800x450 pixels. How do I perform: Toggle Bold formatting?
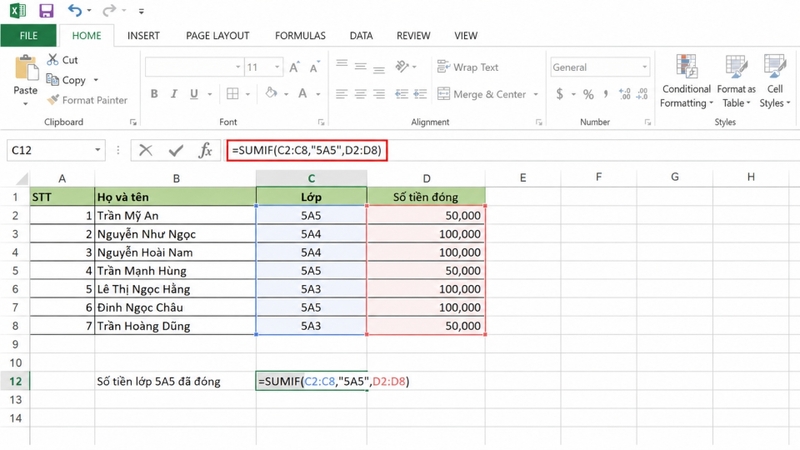coord(154,94)
